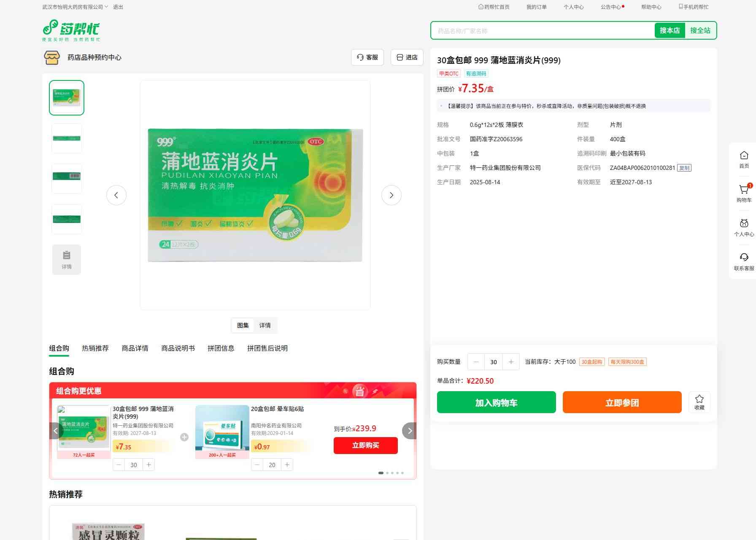Decrease purchase quantity with minus button
This screenshot has height=540, width=756.
(x=476, y=362)
